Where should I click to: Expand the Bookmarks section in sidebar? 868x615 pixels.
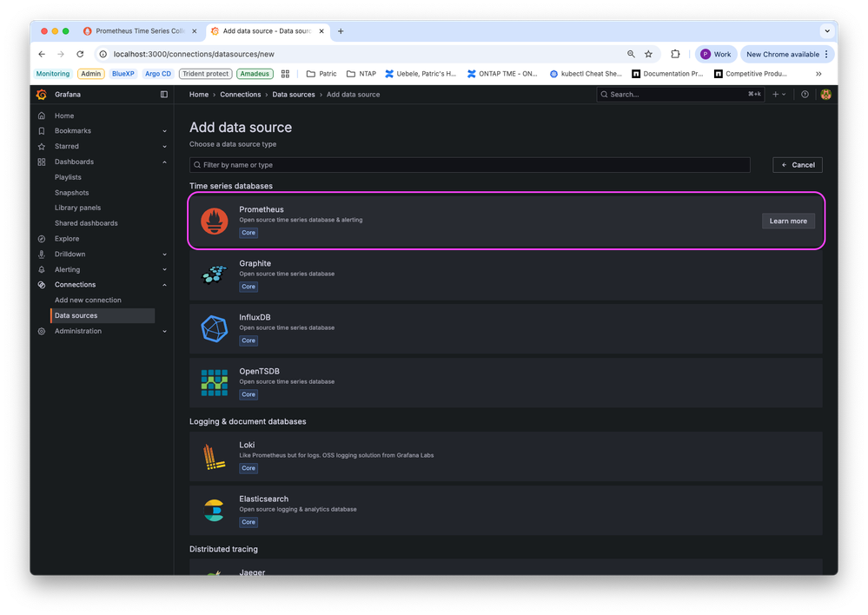tap(164, 131)
